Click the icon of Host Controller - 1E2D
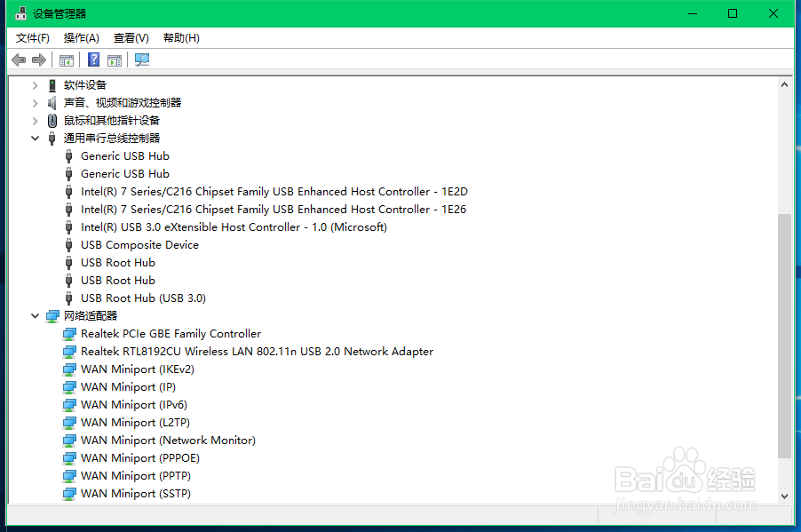Viewport: 801px width, 532px height. pyautogui.click(x=69, y=192)
